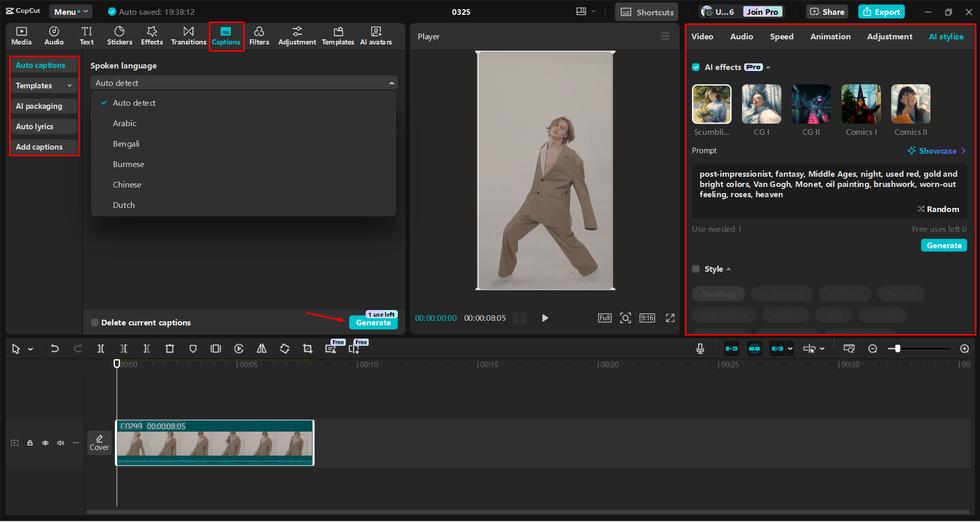Click the Undo icon
Image resolution: width=980 pixels, height=522 pixels.
[55, 348]
